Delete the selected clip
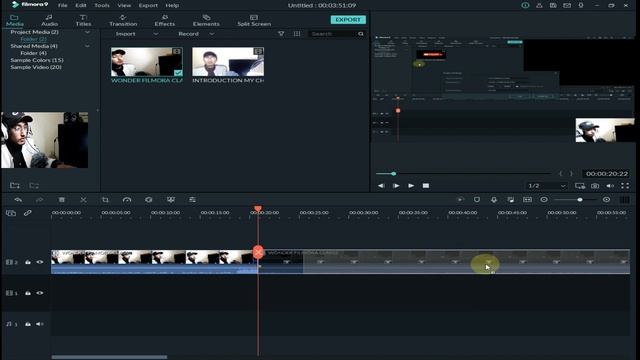Viewport: 640px width, 360px height. (x=62, y=200)
